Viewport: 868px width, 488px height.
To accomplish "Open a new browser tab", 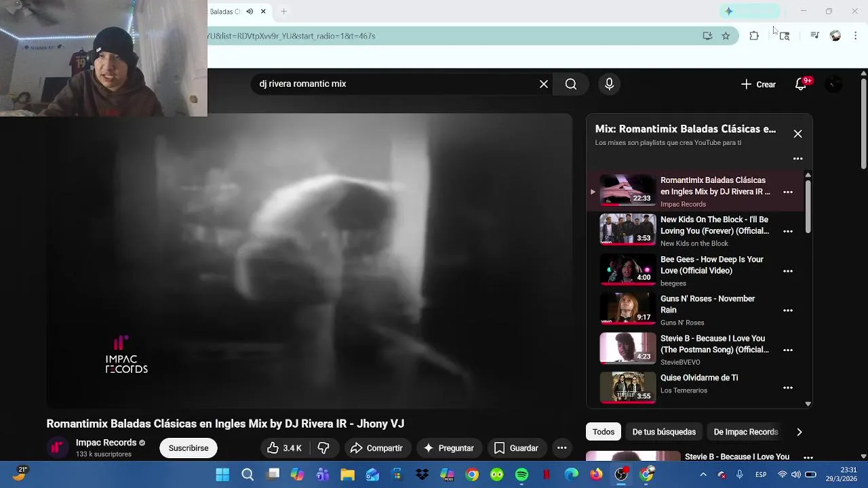I will coord(283,12).
